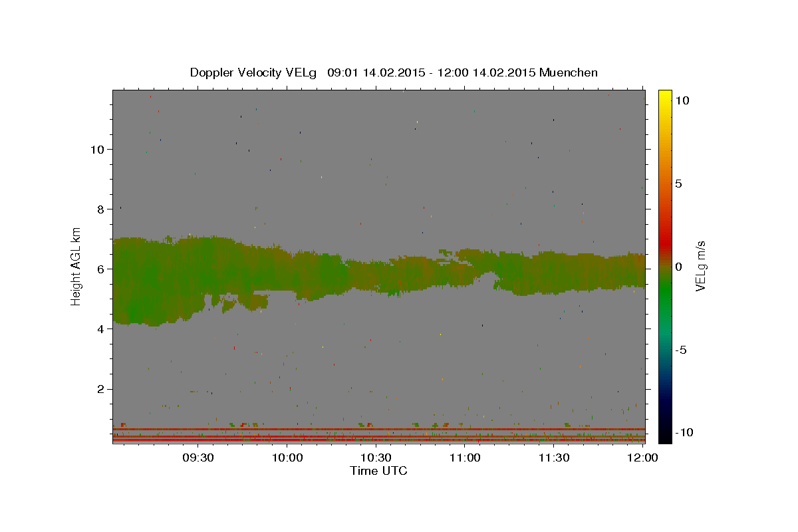Viewport: 798px width, 532px height.
Task: Click the plot title 'Doppler Velocity VELg'
Action: 253,72
